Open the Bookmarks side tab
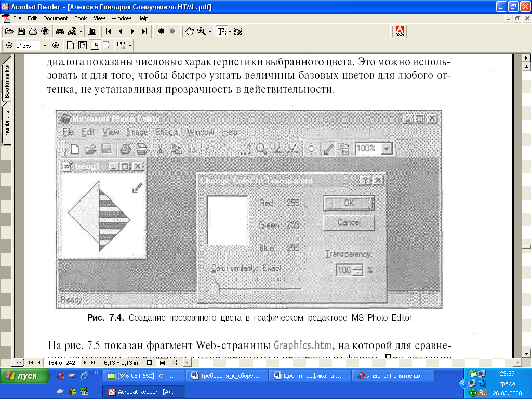This screenshot has width=532, height=399. [7, 81]
